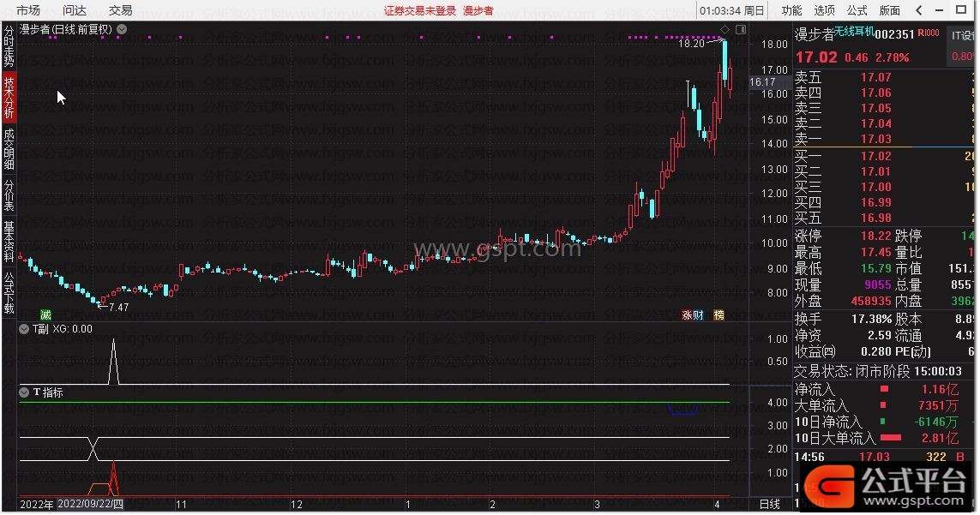The image size is (980, 515).
Task: Click the 财 marker icon
Action: point(698,315)
